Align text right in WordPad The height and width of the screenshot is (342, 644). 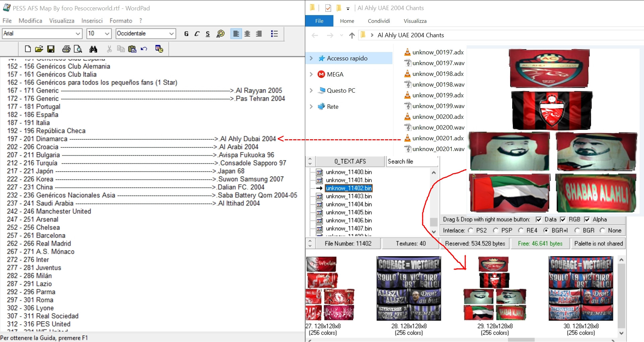[259, 34]
